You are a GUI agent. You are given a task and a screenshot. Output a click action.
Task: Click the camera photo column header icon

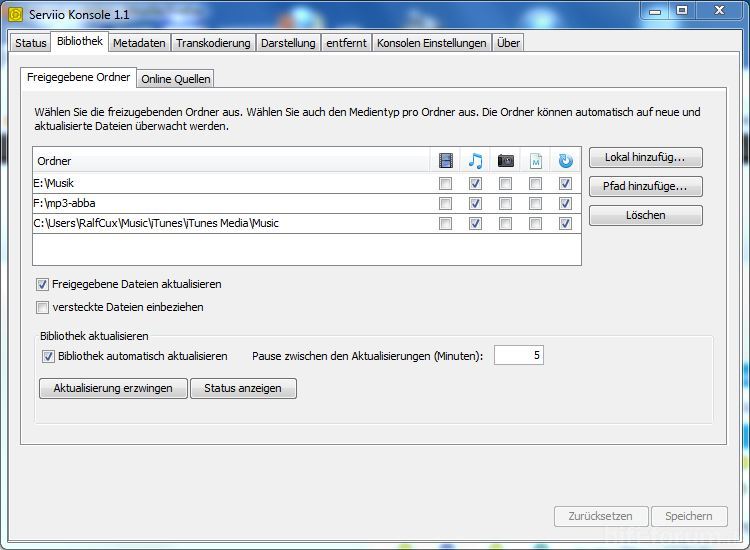pyautogui.click(x=506, y=160)
